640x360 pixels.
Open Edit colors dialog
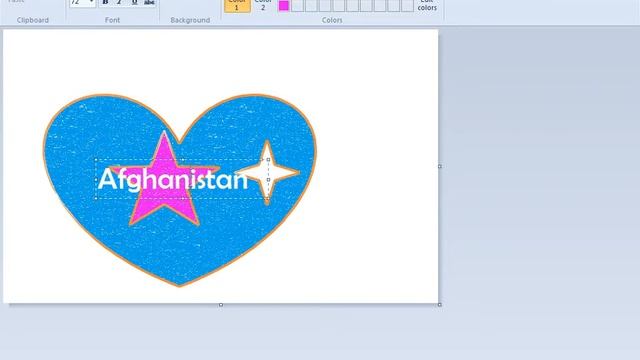point(427,6)
